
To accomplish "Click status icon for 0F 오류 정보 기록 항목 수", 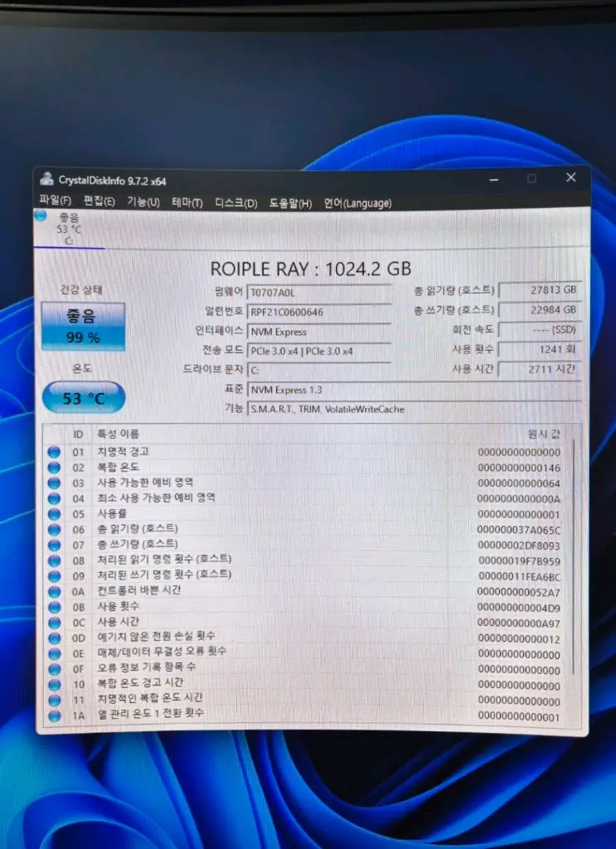I will (54, 669).
